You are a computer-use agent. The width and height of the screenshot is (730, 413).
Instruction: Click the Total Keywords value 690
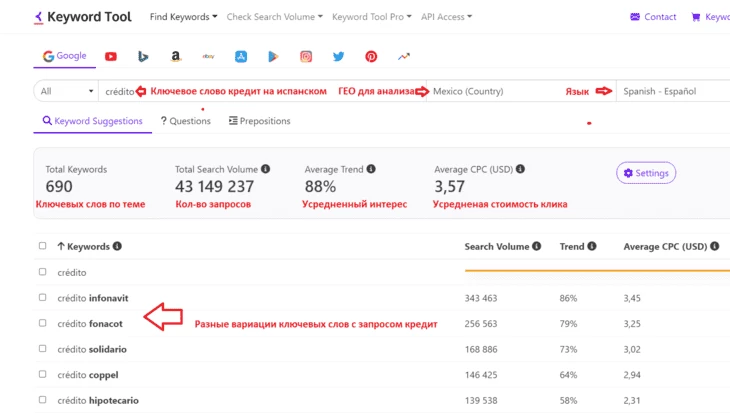pos(59,187)
